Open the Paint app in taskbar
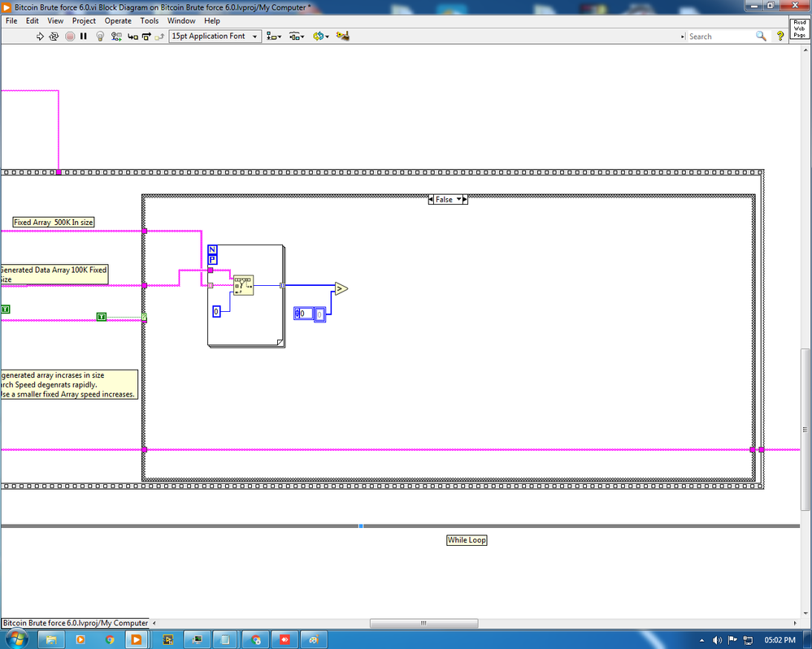The height and width of the screenshot is (649, 812). pos(313,640)
